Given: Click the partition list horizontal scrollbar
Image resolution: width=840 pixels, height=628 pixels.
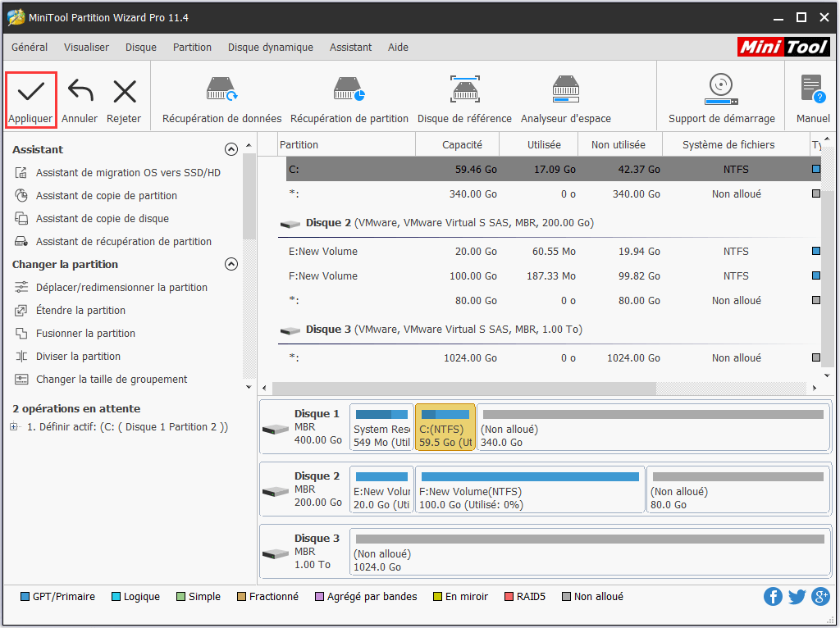Looking at the screenshot, I should point(464,388).
